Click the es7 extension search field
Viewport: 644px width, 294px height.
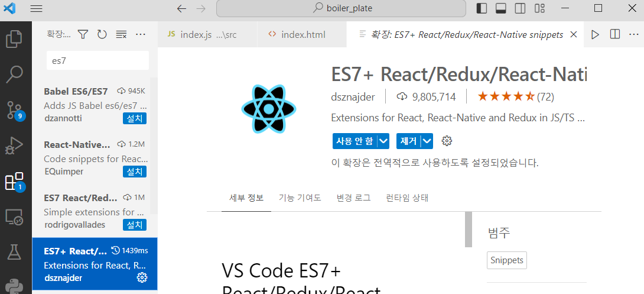[97, 60]
